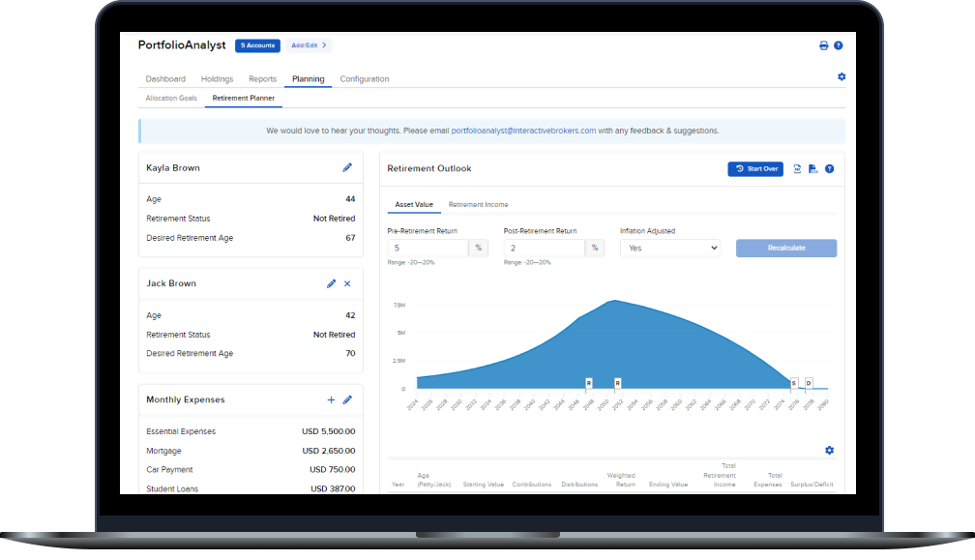Switch to the Retirement Income tab

478,204
